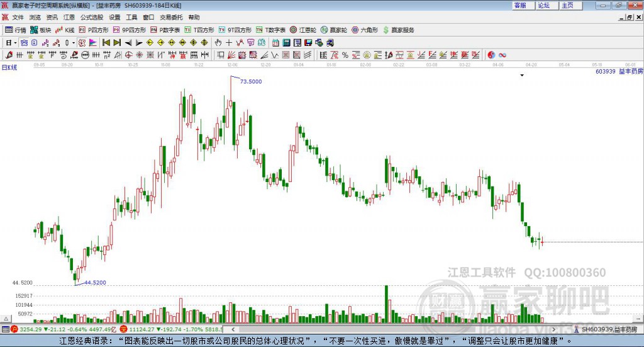Click the 沪 Shanghai index badge

click(x=15, y=329)
